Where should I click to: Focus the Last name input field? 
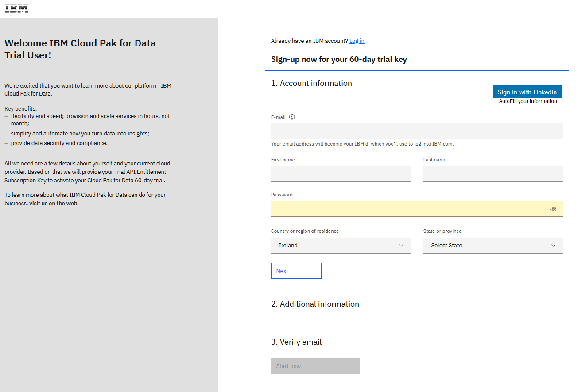click(493, 174)
